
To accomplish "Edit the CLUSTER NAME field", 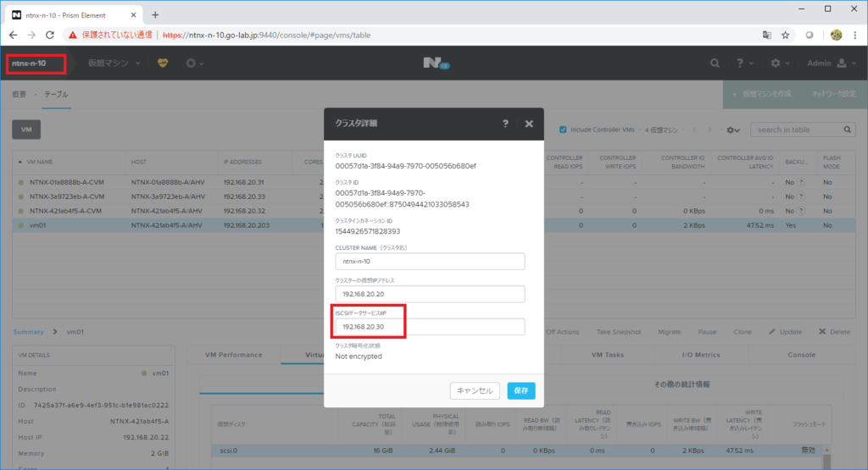I will pos(430,262).
